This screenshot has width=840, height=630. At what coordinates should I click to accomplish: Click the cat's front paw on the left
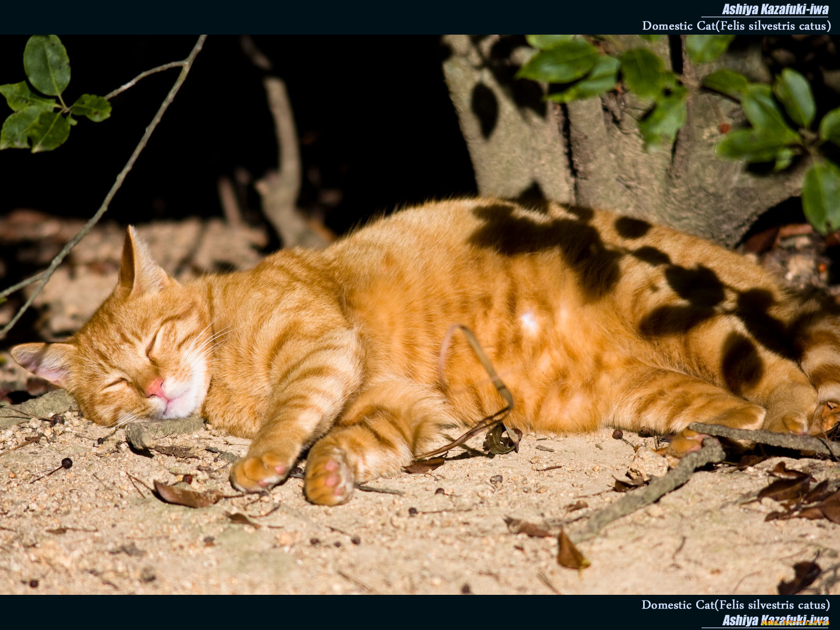259,470
